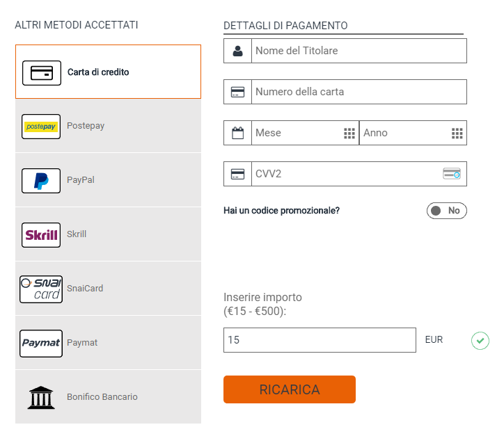Select the Skrill payment method
The width and height of the screenshot is (504, 427).
tap(109, 234)
